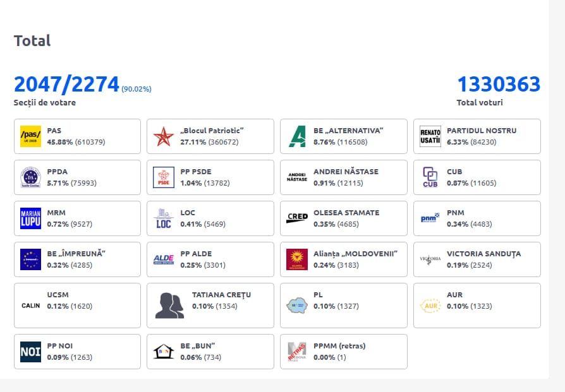Click the result 6.33% (84230)

coord(471,142)
